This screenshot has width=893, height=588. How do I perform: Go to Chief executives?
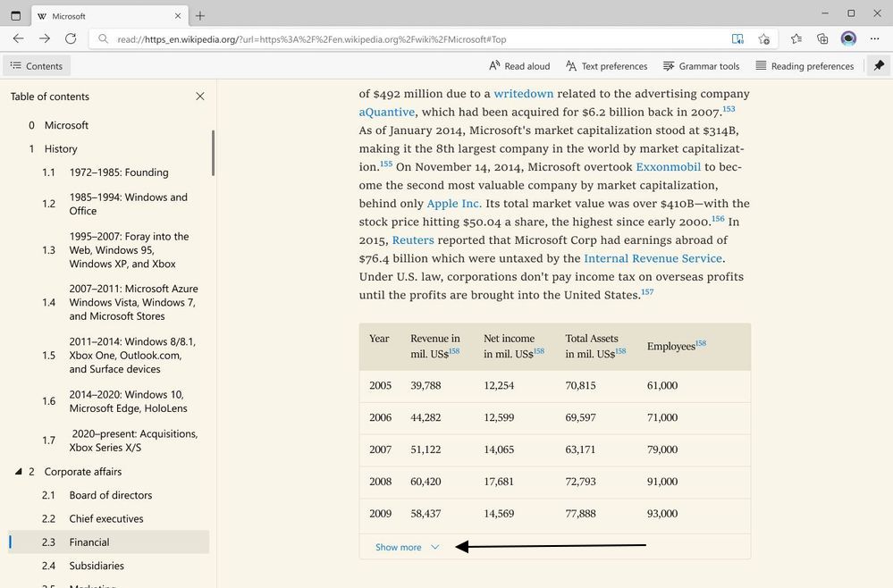(x=108, y=518)
